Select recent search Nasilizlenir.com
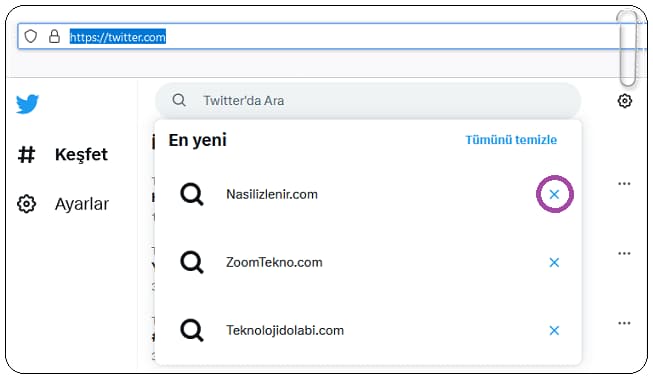Viewport: 653px width, 379px height. tap(272, 194)
